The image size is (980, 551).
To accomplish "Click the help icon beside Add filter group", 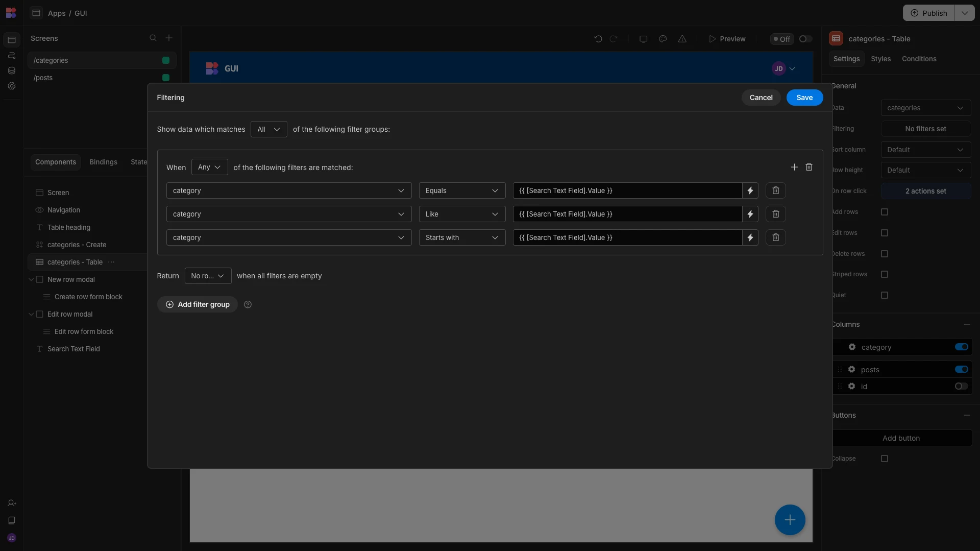I will tap(248, 304).
